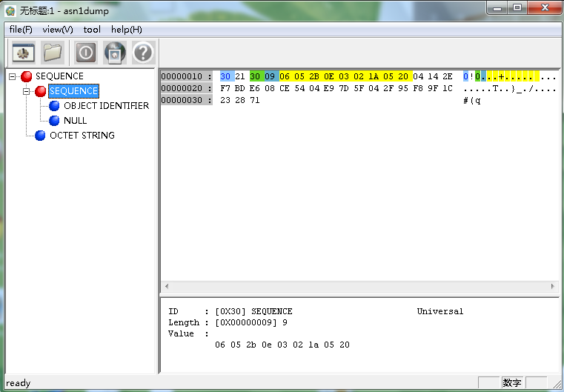Screen dimensions: 564x392
Task: Select the highlighted nested SEQUENCE item
Action: tap(73, 91)
